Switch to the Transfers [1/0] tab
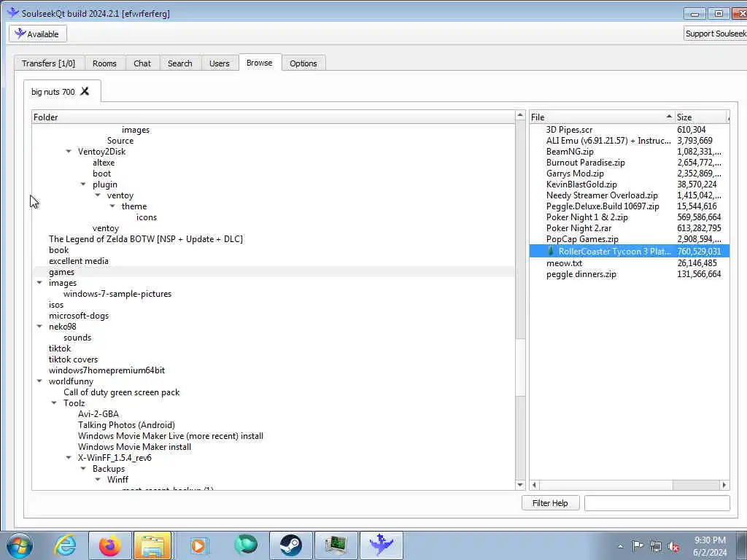 [49, 63]
